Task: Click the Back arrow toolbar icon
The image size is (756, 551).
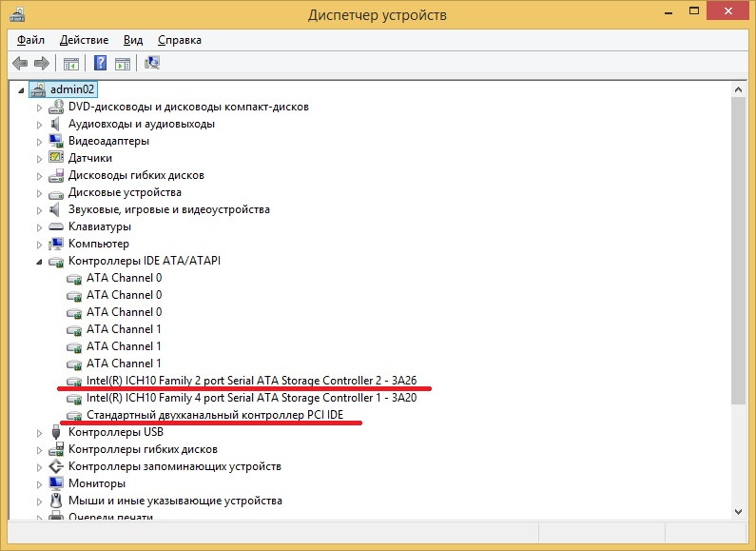Action: point(19,64)
